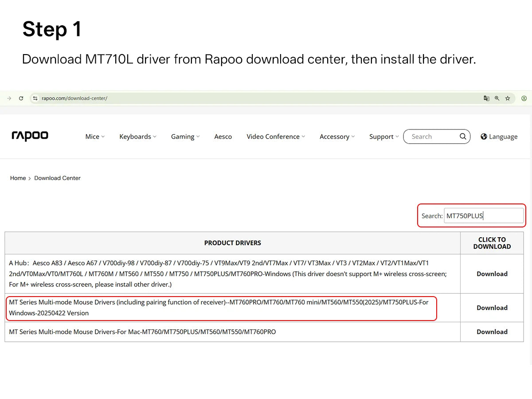The image size is (532, 399).
Task: Click the Rapoo logo
Action: click(x=30, y=136)
